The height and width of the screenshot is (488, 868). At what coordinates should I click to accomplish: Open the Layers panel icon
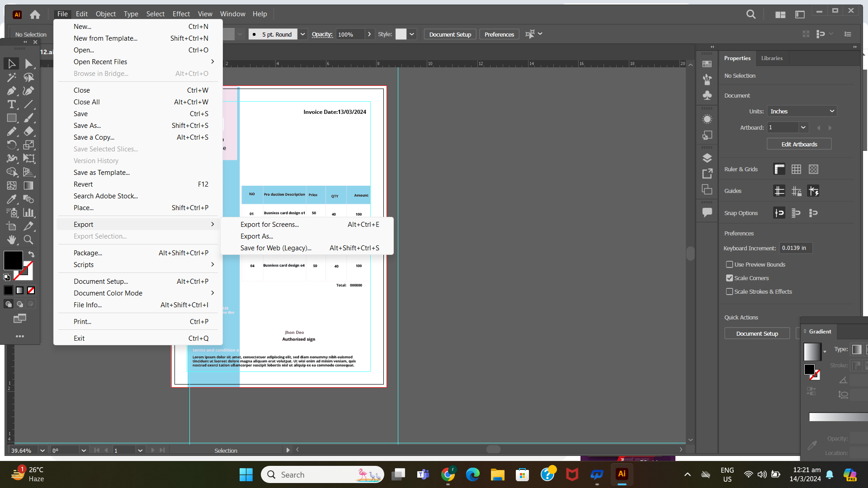tap(707, 158)
